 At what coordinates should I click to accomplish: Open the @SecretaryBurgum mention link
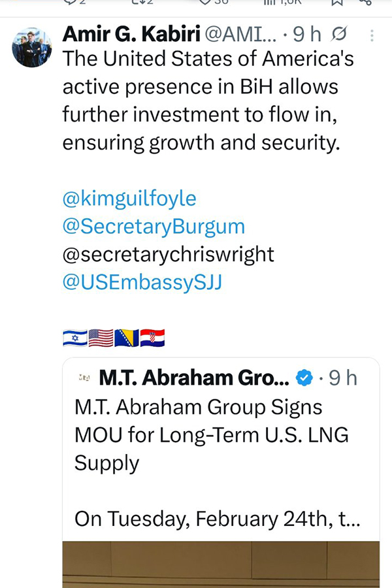[154, 226]
